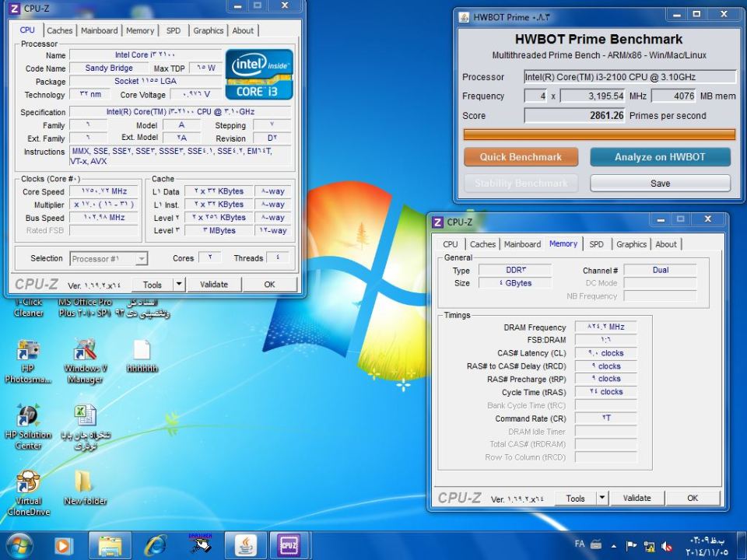
Task: Select MS Office Pro Plus desktop label
Action: pos(85,308)
